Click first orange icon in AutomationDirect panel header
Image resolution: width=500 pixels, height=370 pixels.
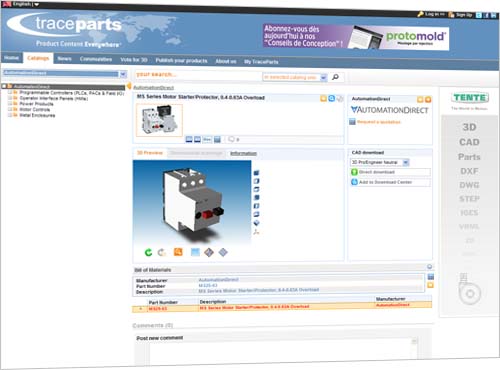(x=420, y=99)
